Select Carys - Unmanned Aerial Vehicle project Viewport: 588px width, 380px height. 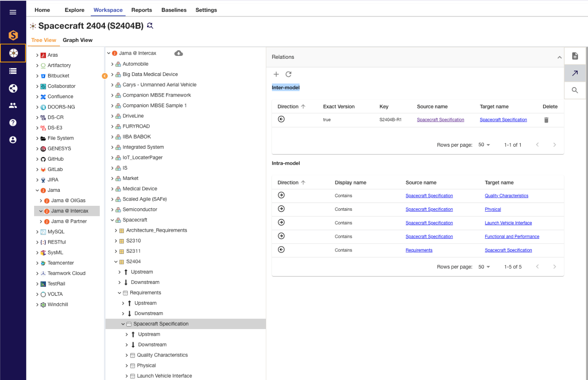tap(159, 85)
